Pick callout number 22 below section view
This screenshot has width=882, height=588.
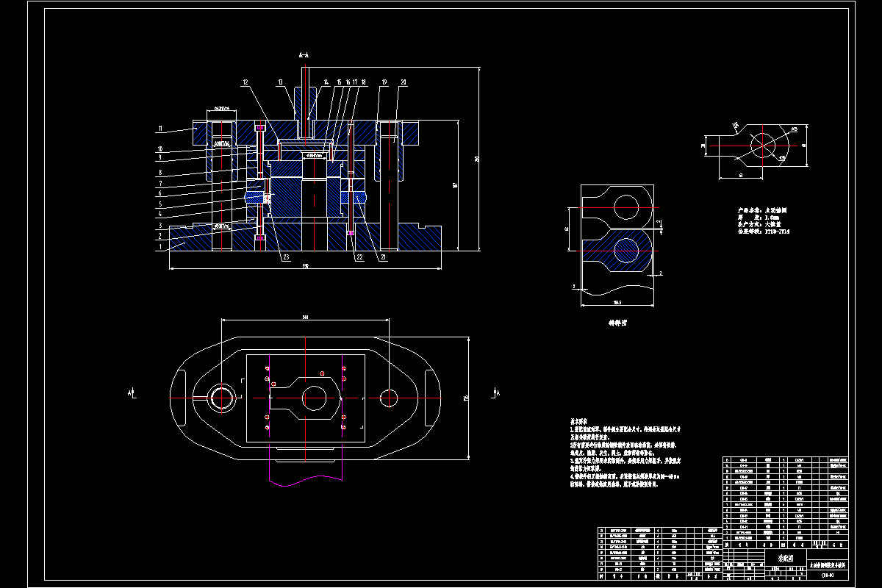[x=360, y=257]
